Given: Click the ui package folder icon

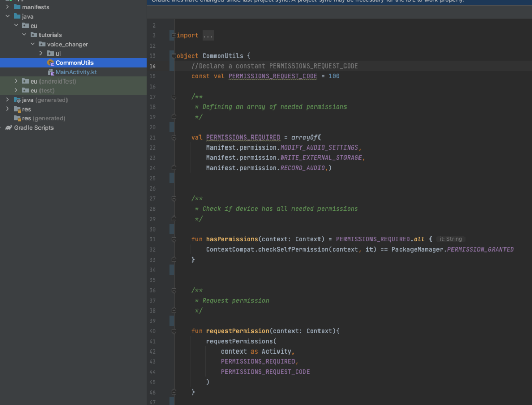Looking at the screenshot, I should pyautogui.click(x=50, y=53).
